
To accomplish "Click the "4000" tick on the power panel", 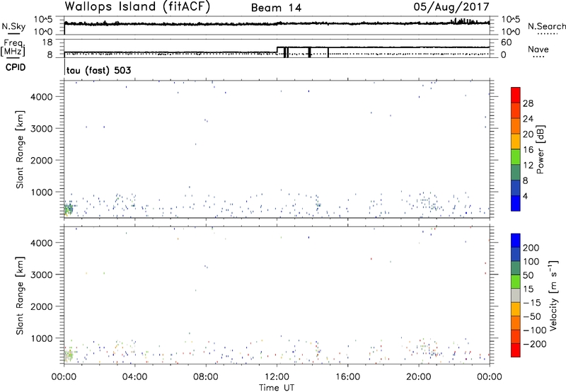I will pos(42,97).
